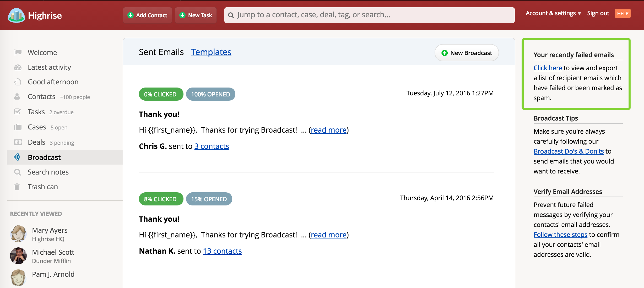
Task: Click the Thursday, April 14, 2016 timestamp
Action: (x=447, y=198)
